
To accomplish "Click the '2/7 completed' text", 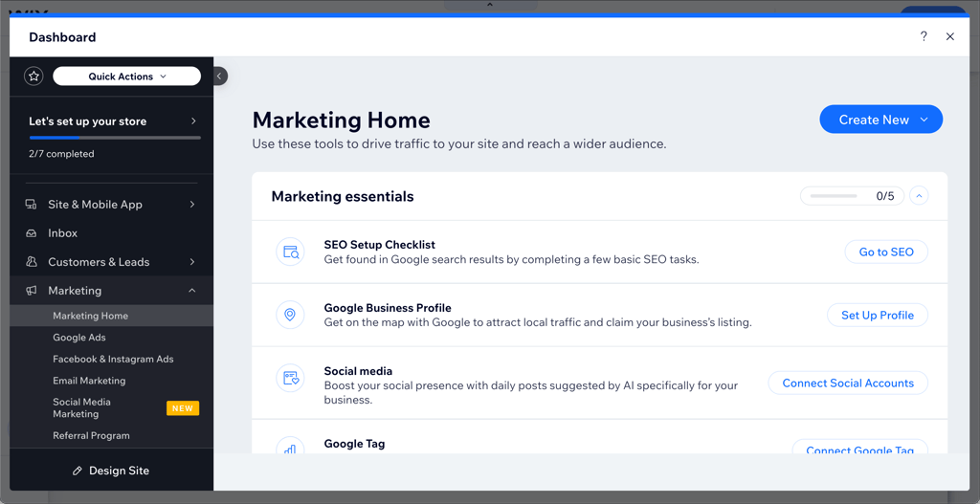I will 61,154.
